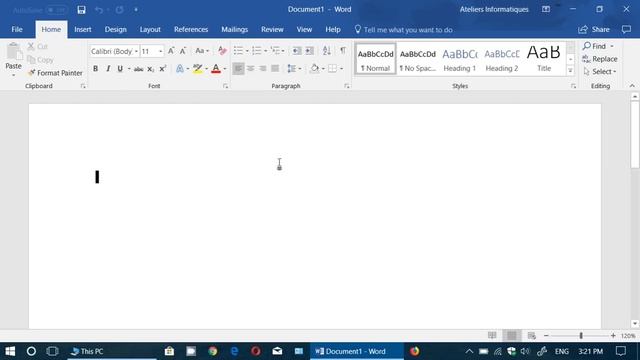Image resolution: width=640 pixels, height=360 pixels.
Task: Expand the Styles gallery More arrow
Action: (x=571, y=71)
